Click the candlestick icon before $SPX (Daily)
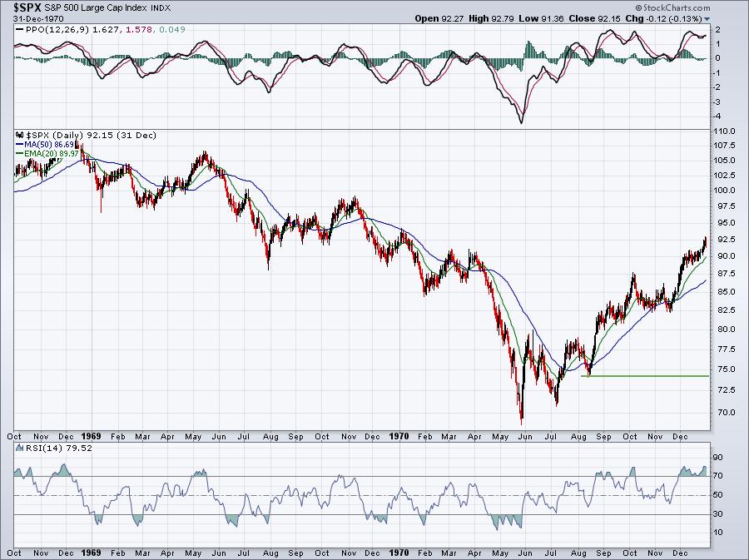 pyautogui.click(x=20, y=135)
